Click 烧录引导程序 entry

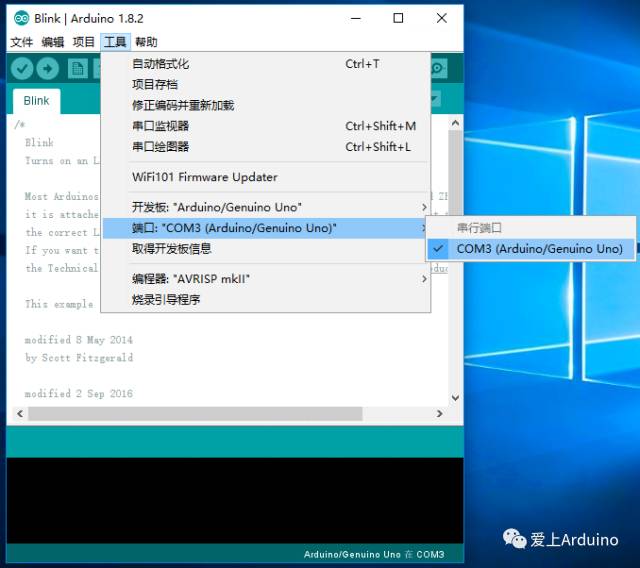266,300
